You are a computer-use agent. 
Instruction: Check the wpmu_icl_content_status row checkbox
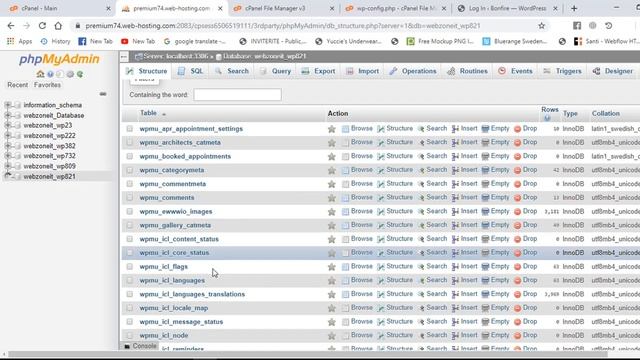[x=129, y=239]
